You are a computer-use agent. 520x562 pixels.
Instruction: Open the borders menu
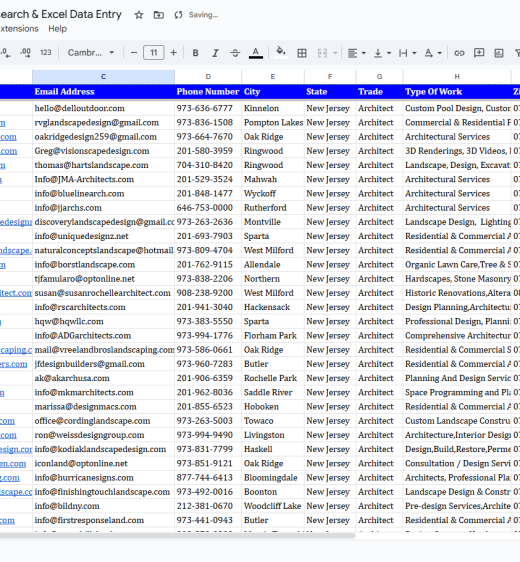coord(302,53)
